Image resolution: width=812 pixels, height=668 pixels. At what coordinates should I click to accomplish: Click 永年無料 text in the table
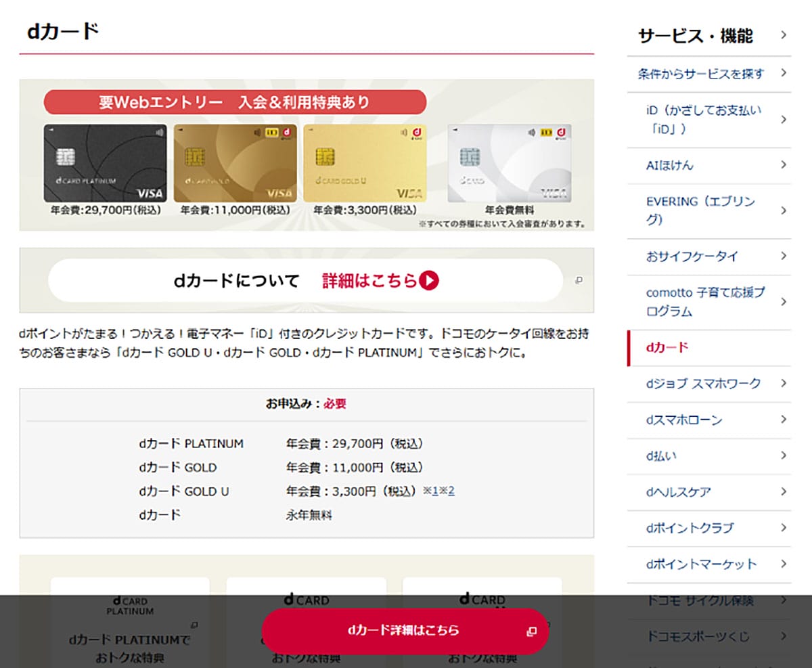(309, 515)
